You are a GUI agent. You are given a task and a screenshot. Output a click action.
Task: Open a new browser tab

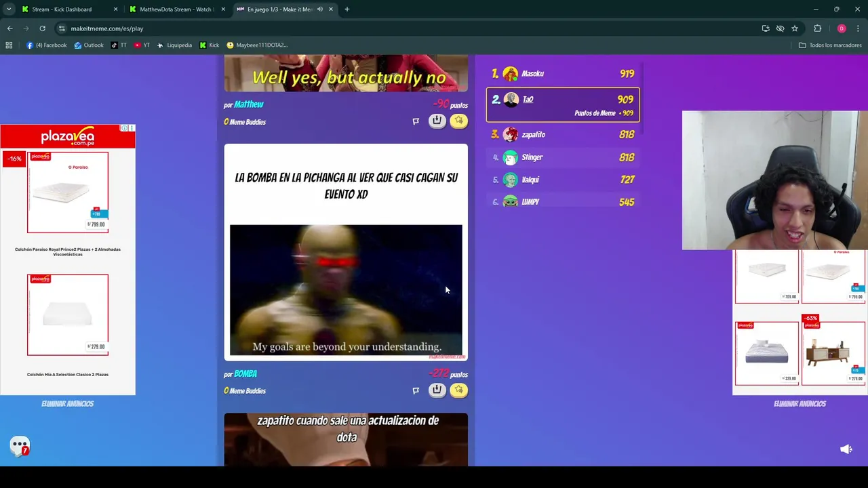pos(347,9)
